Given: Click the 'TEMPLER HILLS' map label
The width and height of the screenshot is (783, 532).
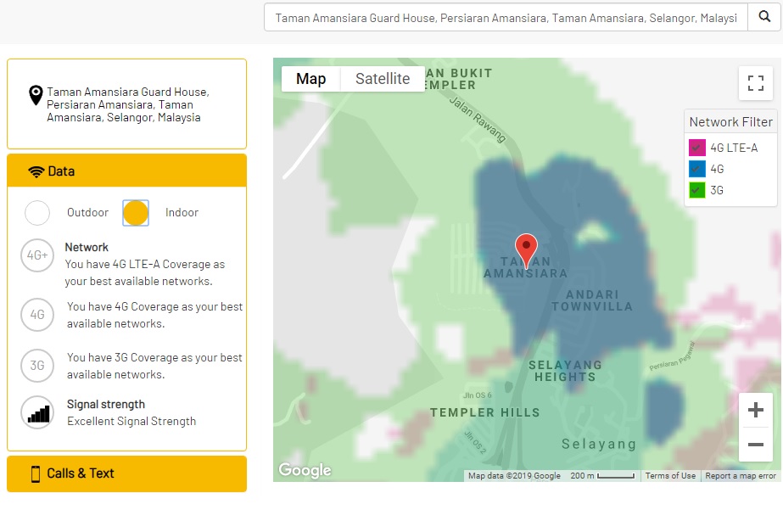Looking at the screenshot, I should click(x=485, y=412).
